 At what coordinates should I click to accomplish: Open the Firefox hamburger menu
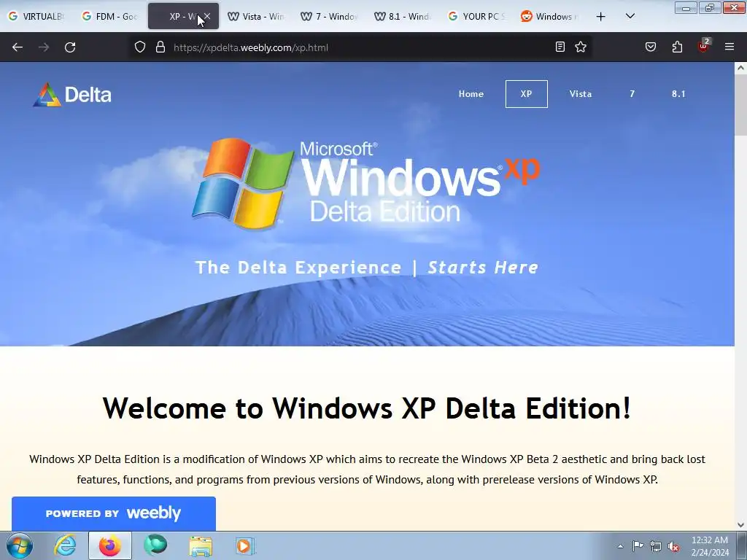729,47
